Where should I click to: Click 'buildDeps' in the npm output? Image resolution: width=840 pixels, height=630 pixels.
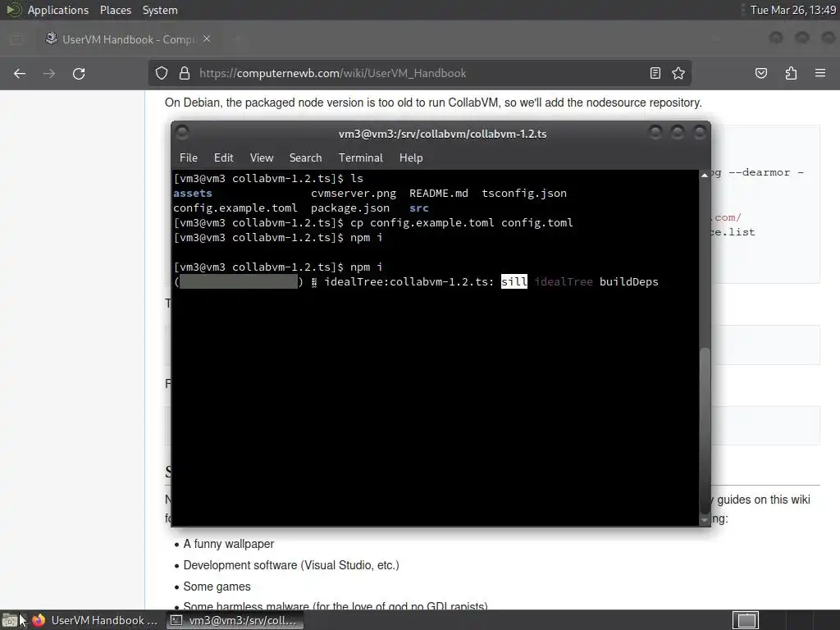(629, 282)
